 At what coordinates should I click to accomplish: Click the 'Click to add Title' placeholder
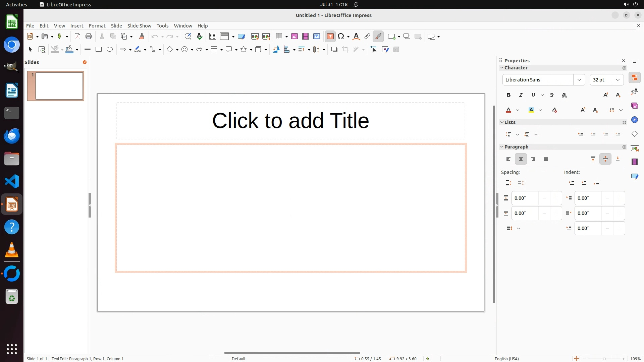tap(290, 121)
